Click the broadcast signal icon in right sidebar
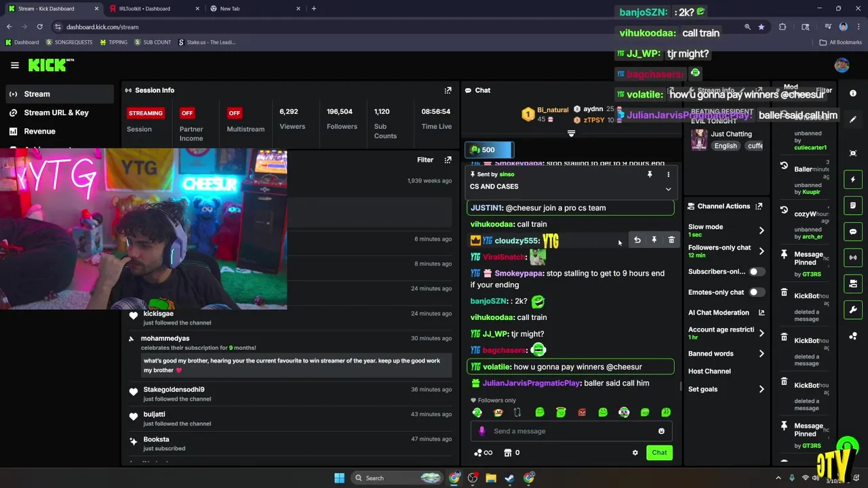Screen dimensions: 868x488 pyautogui.click(x=853, y=258)
